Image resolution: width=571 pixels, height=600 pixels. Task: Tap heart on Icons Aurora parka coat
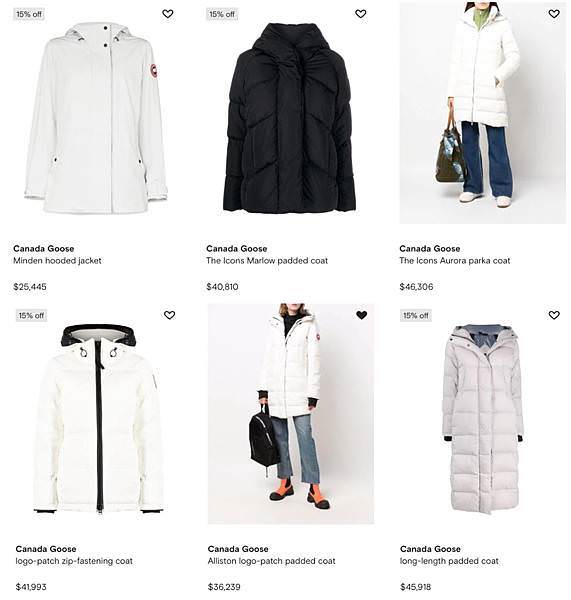[x=554, y=14]
